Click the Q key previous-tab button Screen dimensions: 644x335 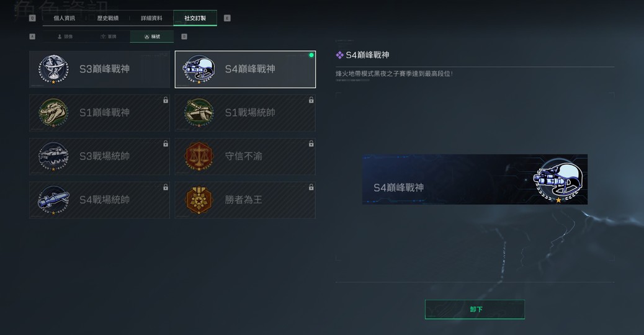click(x=32, y=18)
